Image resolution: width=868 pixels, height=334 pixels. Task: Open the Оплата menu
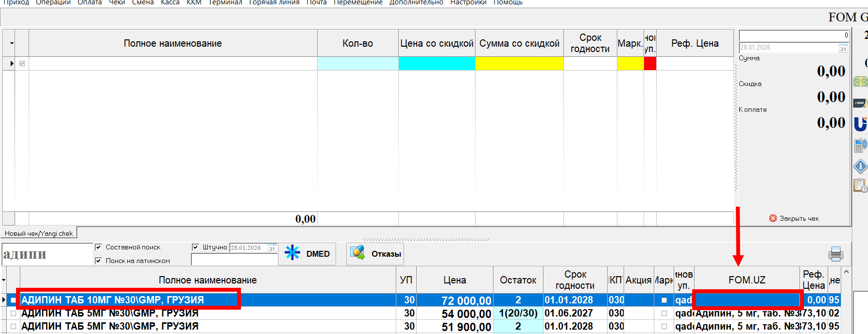point(90,2)
